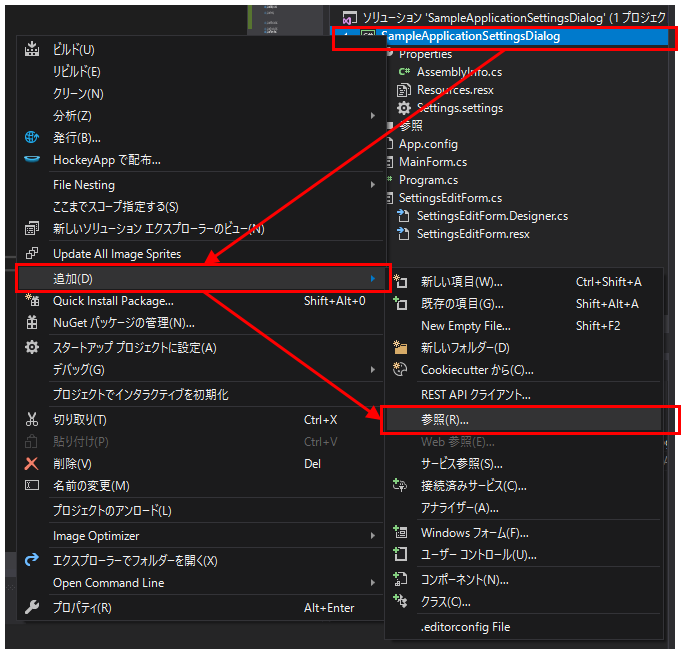Select .editorconfig File in the submenu
685x654 pixels.
pyautogui.click(x=465, y=626)
